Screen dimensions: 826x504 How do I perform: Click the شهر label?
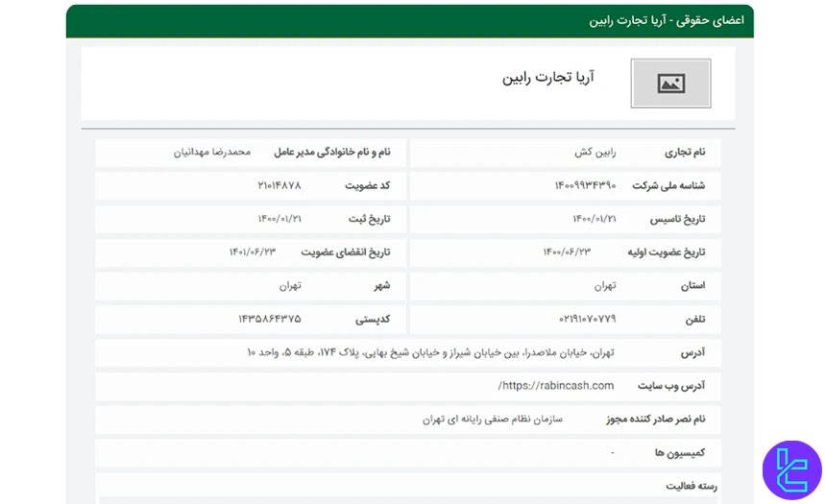point(382,285)
